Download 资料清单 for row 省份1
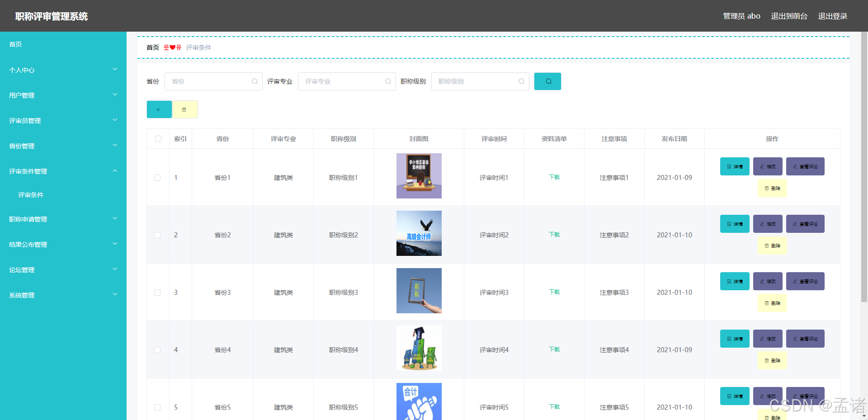868x420 pixels. pos(554,177)
